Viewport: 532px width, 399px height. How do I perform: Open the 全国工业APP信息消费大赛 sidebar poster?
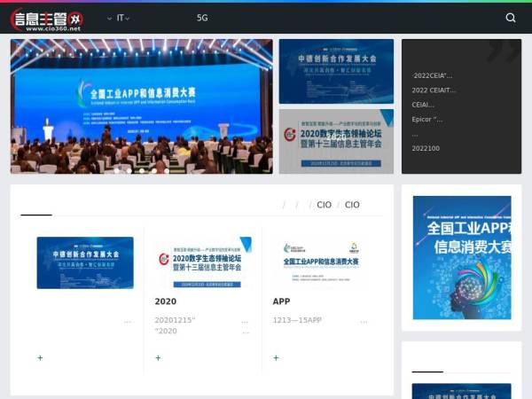pos(462,258)
